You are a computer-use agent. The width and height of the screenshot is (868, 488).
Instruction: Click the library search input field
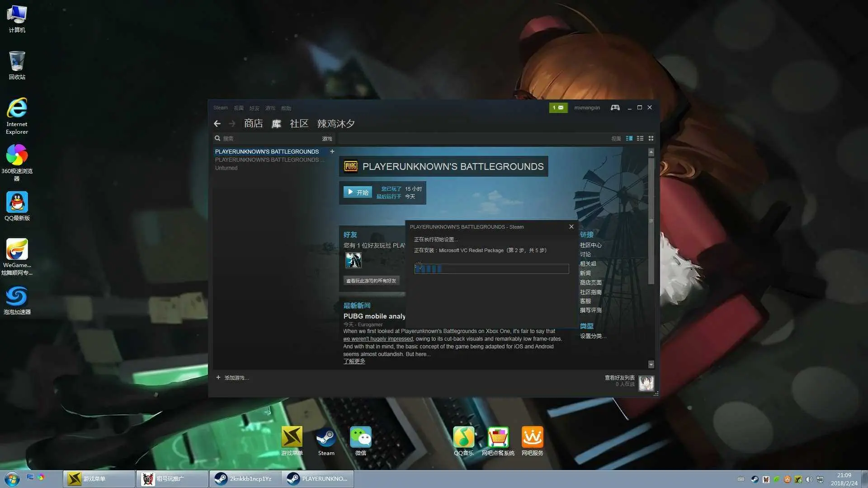271,139
